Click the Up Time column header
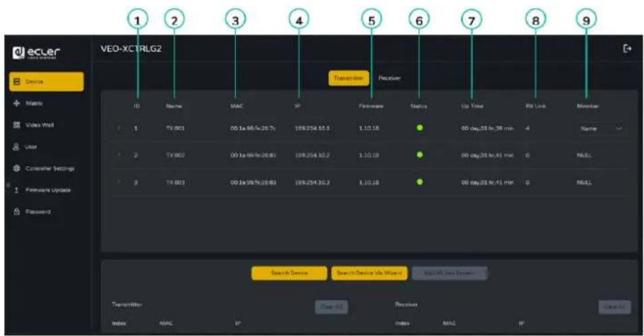 pos(472,106)
